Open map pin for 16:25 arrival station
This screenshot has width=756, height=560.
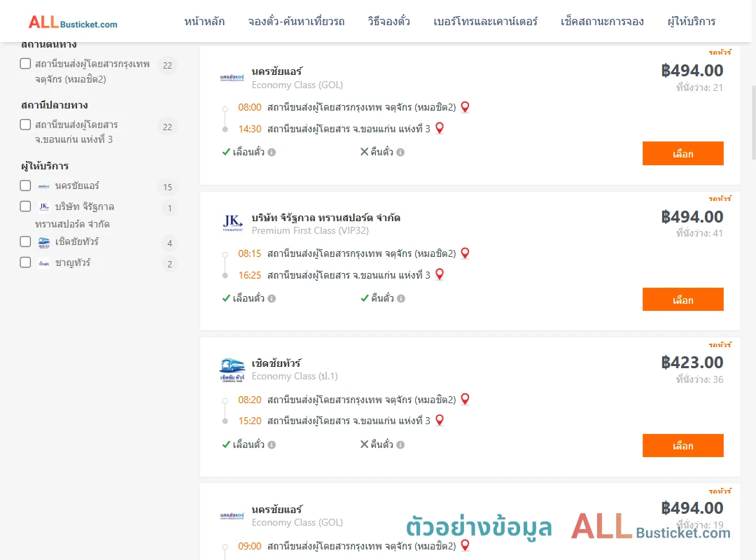point(440,274)
